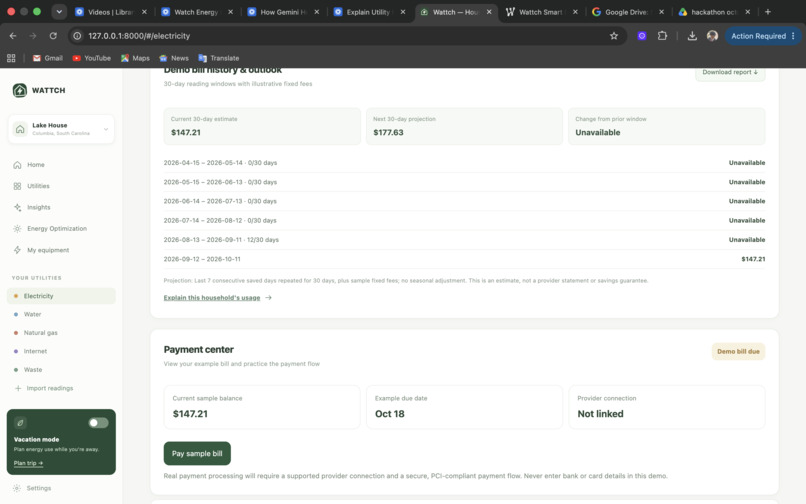Open Translate bookmark

pos(219,58)
